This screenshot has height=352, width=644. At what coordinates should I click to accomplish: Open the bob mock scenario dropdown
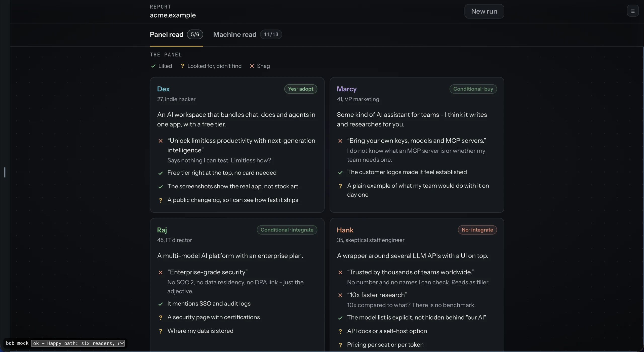[78, 343]
